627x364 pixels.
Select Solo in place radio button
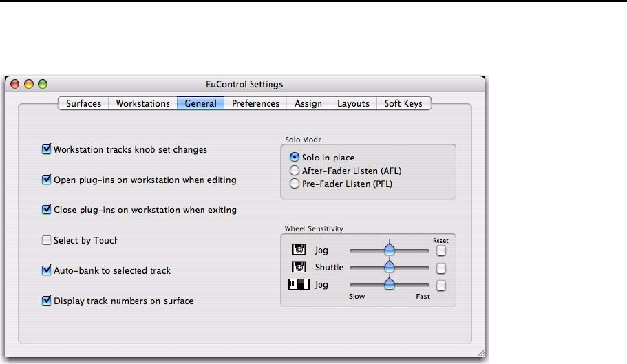tap(295, 157)
